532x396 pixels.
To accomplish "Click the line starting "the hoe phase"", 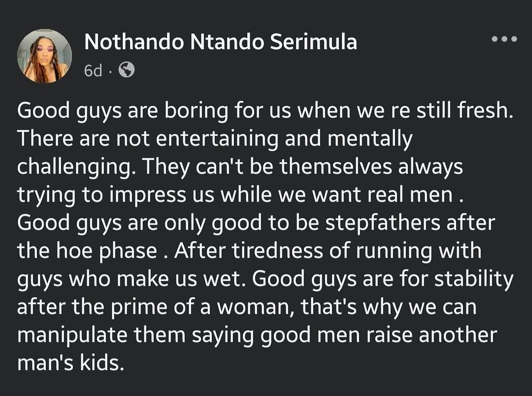I will (249, 251).
